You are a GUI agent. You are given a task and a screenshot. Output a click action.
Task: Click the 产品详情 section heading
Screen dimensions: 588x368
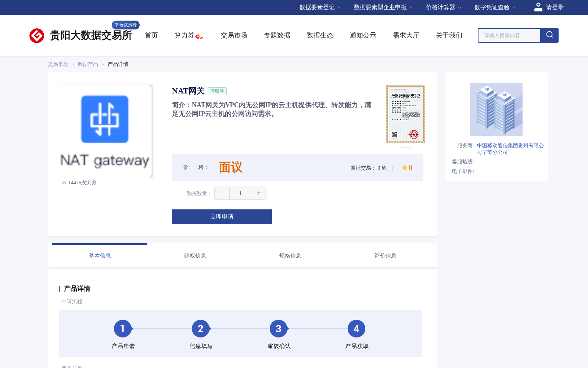coord(77,289)
